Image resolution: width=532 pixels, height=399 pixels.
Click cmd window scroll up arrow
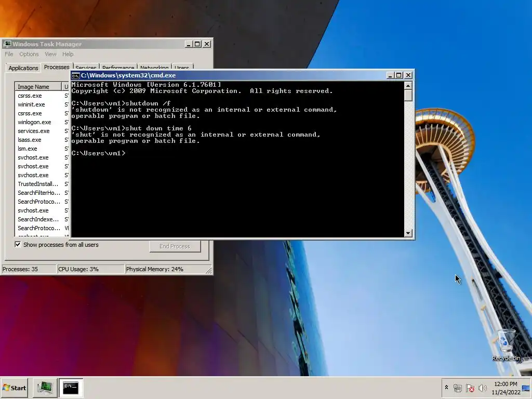(408, 85)
